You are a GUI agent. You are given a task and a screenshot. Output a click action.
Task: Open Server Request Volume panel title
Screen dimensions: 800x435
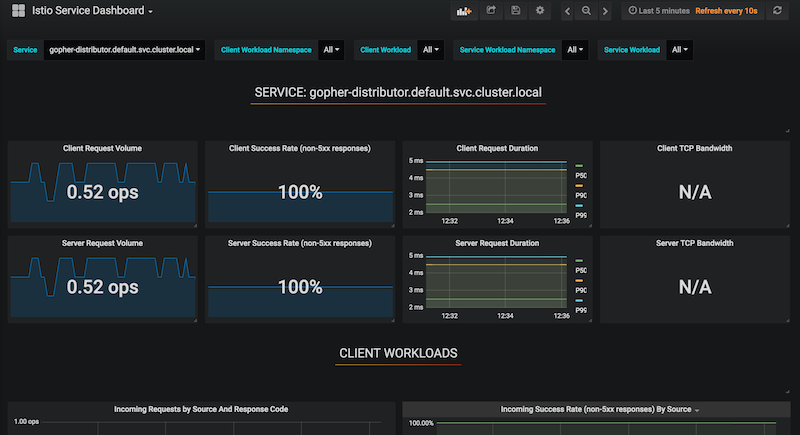point(102,243)
